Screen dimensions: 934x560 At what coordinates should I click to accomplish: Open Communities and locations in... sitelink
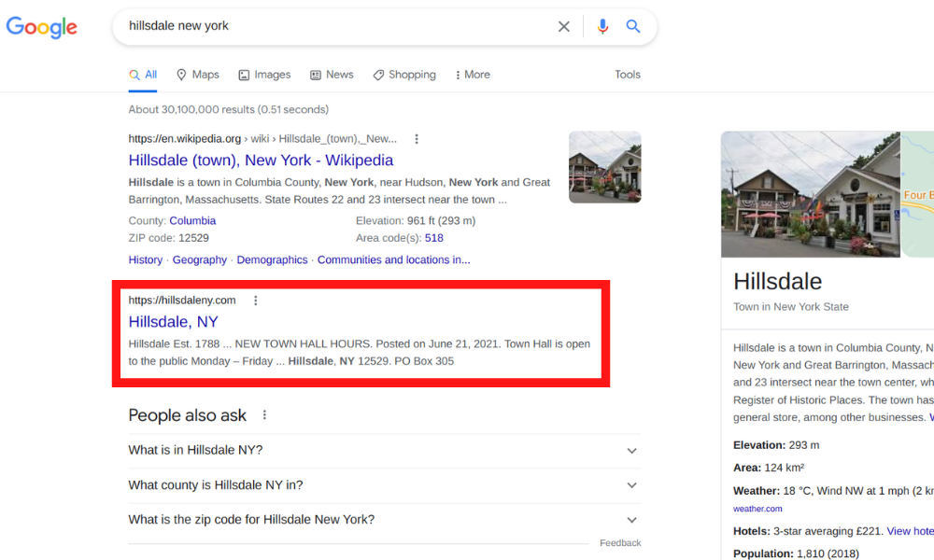(394, 260)
